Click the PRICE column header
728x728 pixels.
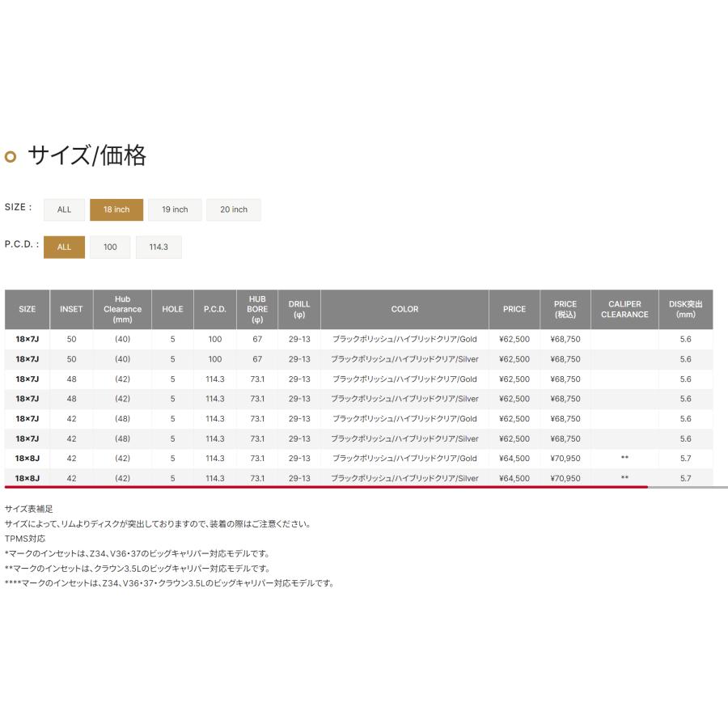tap(514, 309)
